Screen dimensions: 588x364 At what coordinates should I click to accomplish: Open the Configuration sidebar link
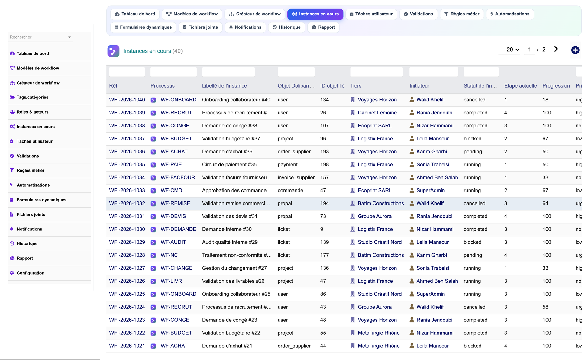click(x=30, y=273)
